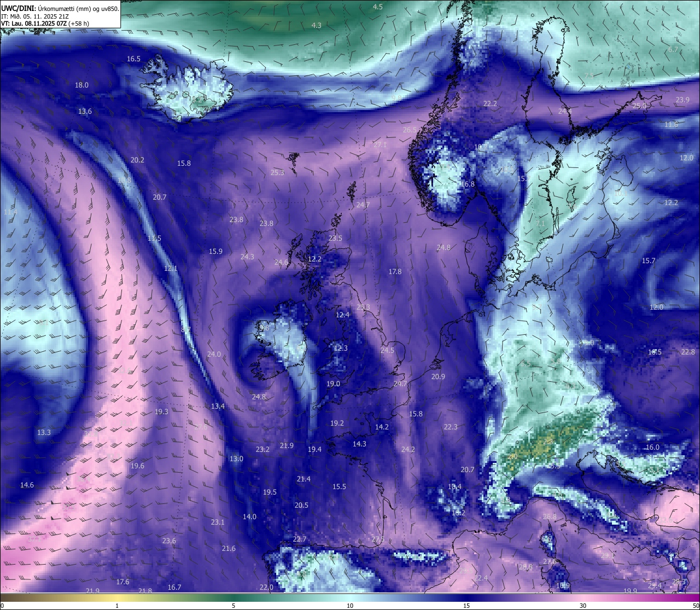
Task: Click the VT valid time line (+58 h)
Action: [x=45, y=24]
